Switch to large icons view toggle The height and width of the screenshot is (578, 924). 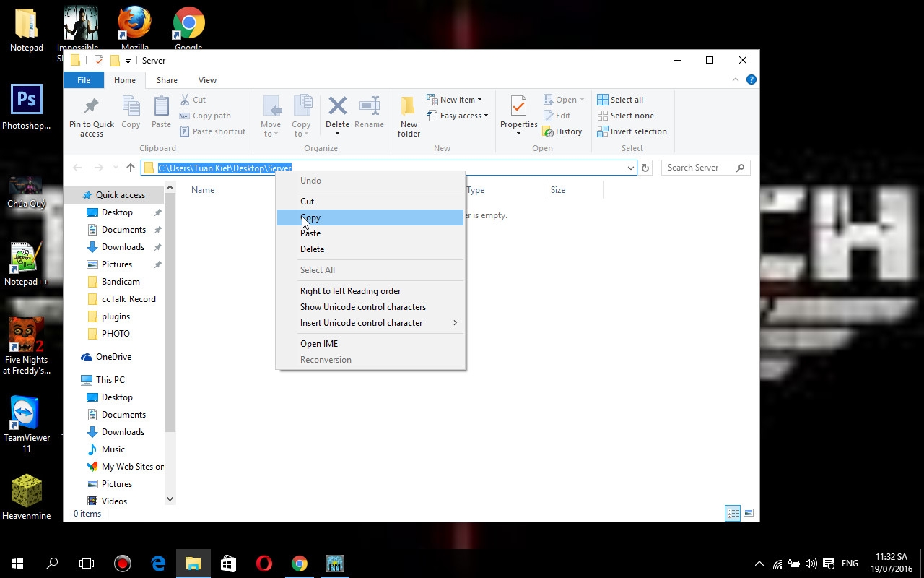coord(749,513)
